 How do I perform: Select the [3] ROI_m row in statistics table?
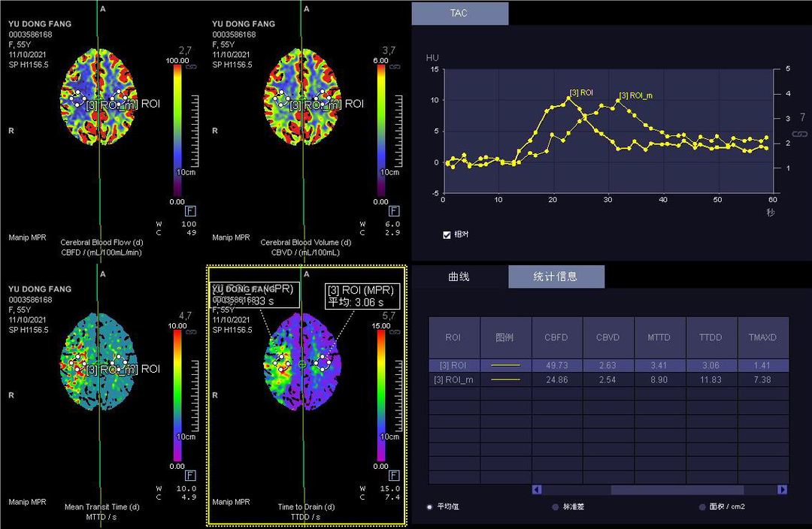(608, 379)
